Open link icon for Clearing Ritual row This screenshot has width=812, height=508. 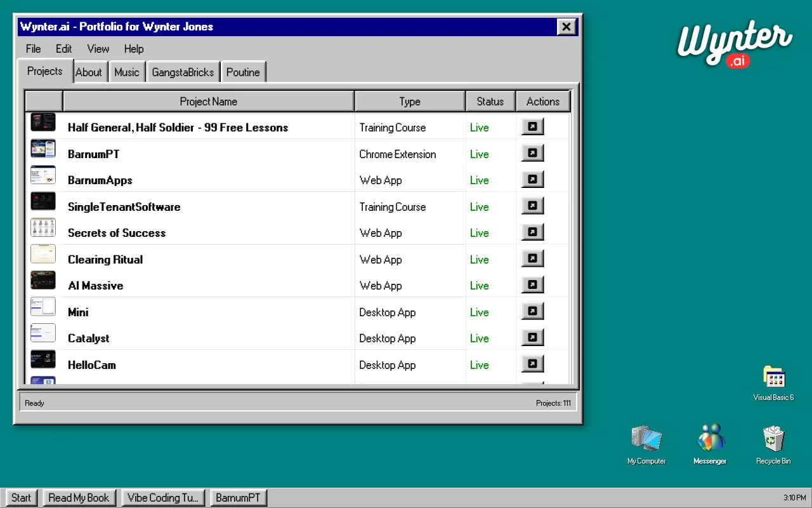point(532,258)
